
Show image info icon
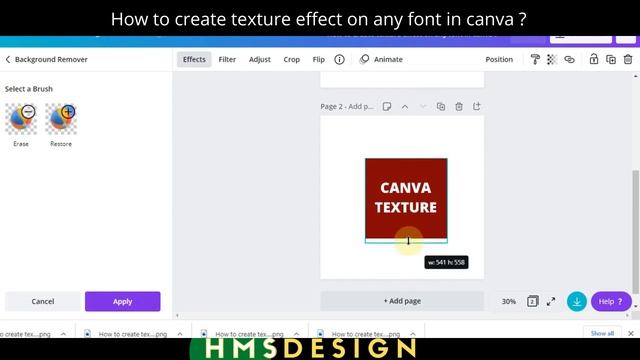point(339,60)
